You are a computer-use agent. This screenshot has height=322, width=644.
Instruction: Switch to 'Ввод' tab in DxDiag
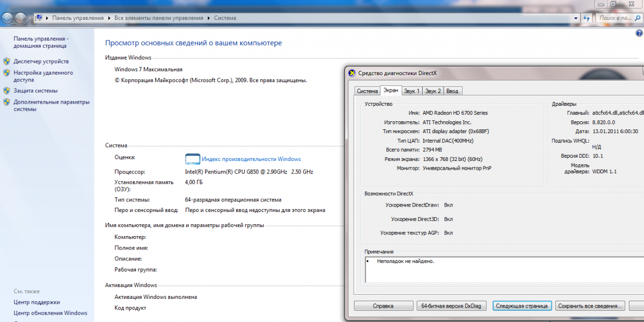coord(452,91)
